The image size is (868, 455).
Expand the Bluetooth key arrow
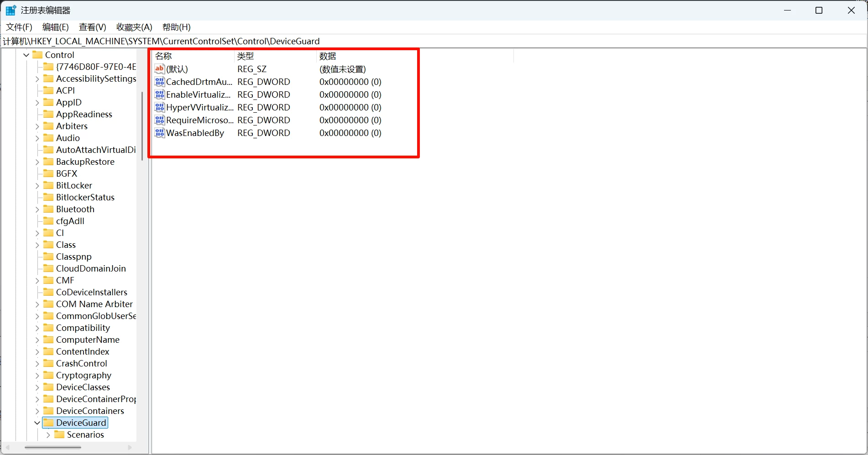click(37, 209)
